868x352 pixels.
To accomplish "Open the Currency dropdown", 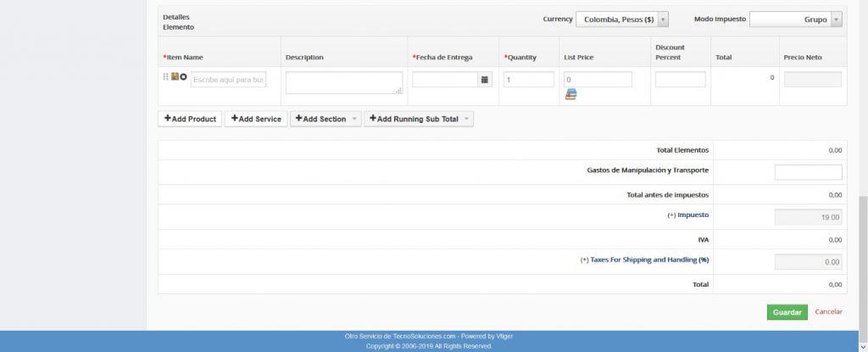I will [622, 20].
